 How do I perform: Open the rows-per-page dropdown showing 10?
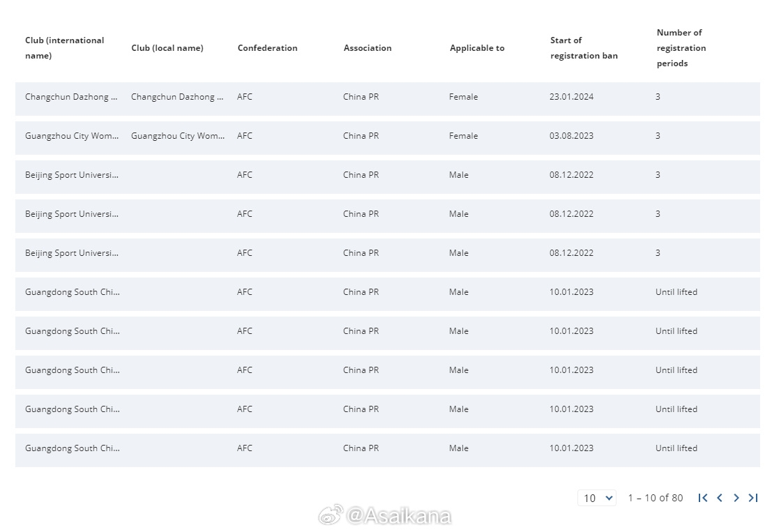(597, 498)
